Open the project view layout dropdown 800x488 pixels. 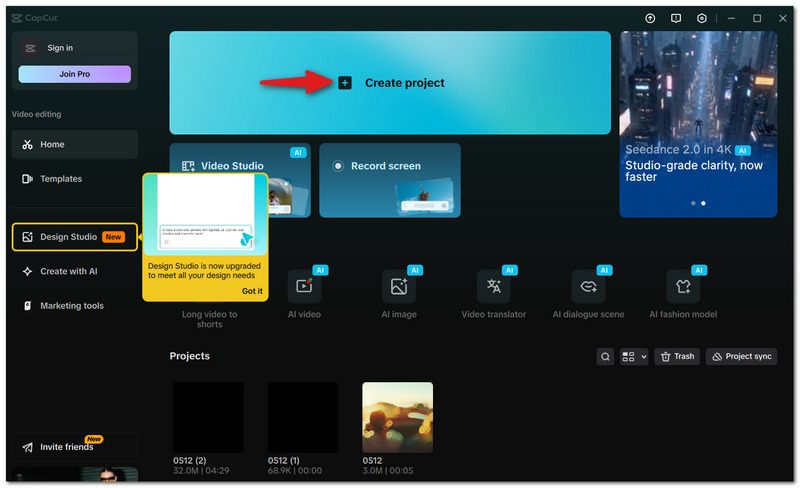click(634, 357)
